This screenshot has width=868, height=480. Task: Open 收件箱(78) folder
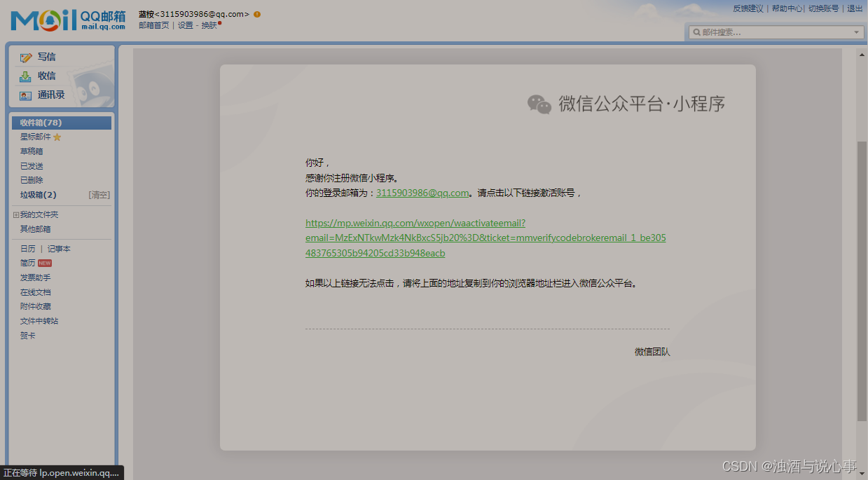coord(62,123)
